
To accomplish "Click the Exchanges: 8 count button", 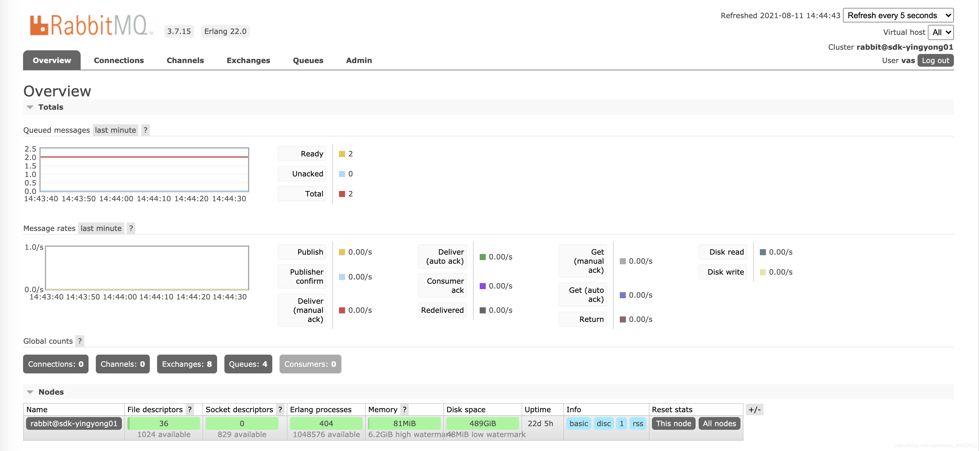I will 187,364.
